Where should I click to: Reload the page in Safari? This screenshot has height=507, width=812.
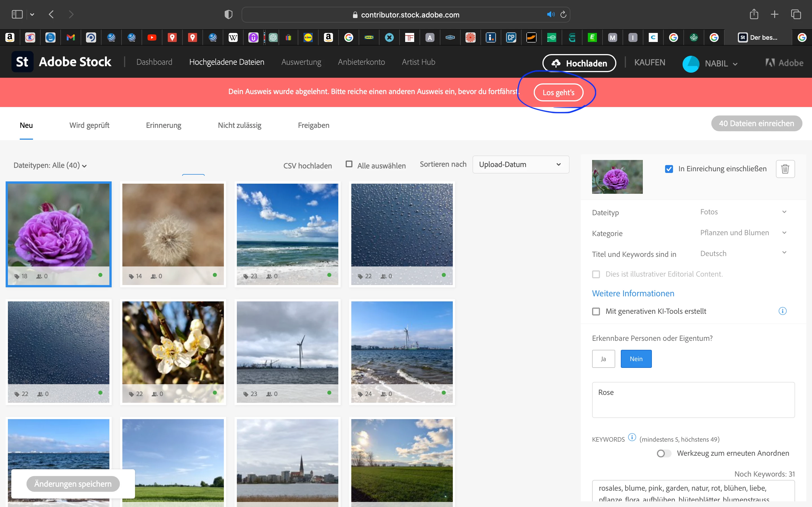tap(563, 14)
